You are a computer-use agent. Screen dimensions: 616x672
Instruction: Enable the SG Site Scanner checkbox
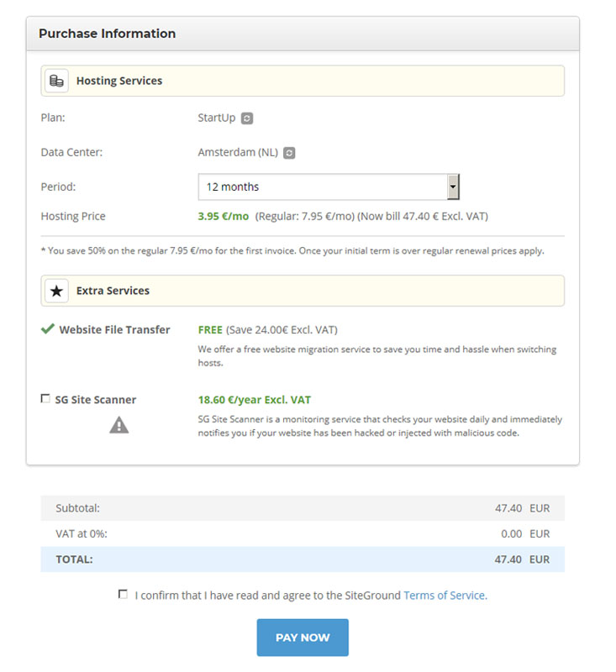point(45,398)
